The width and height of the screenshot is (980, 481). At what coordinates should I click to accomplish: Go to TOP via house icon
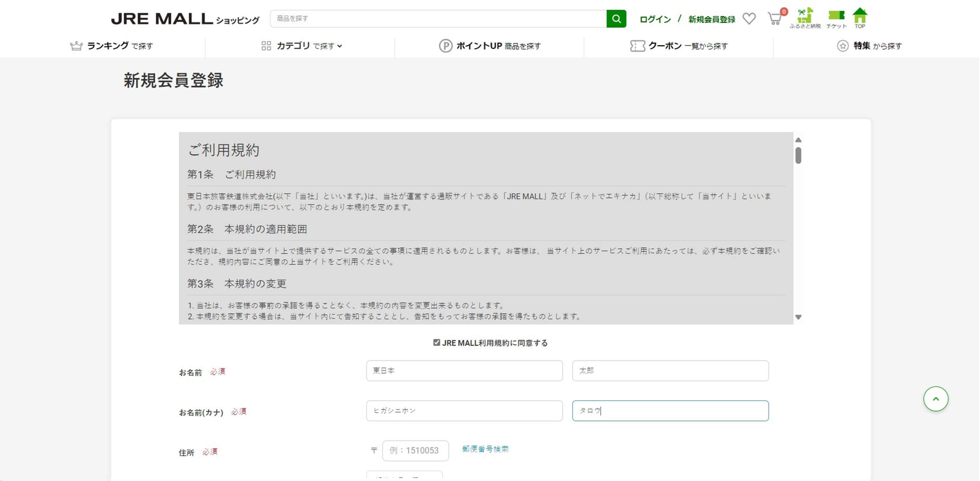click(860, 18)
